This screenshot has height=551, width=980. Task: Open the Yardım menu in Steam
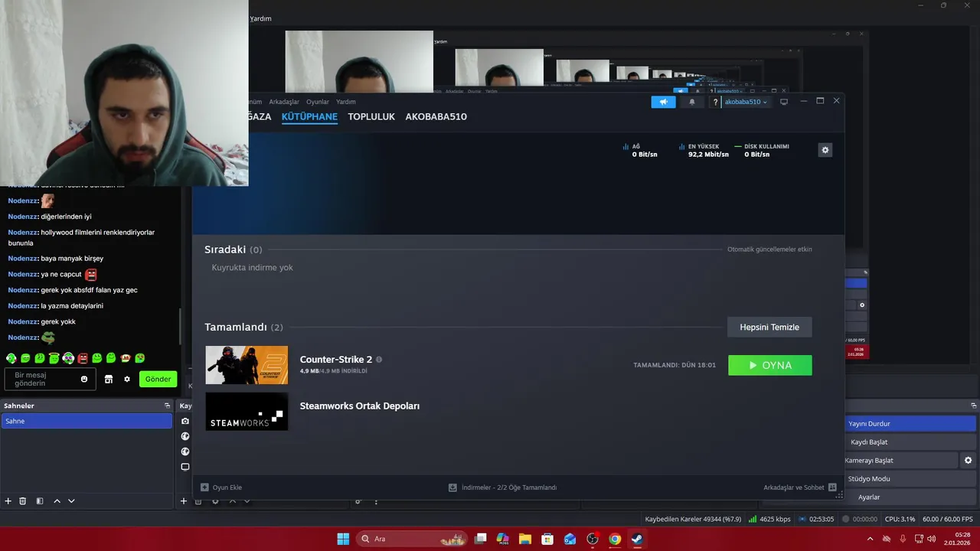pos(346,102)
